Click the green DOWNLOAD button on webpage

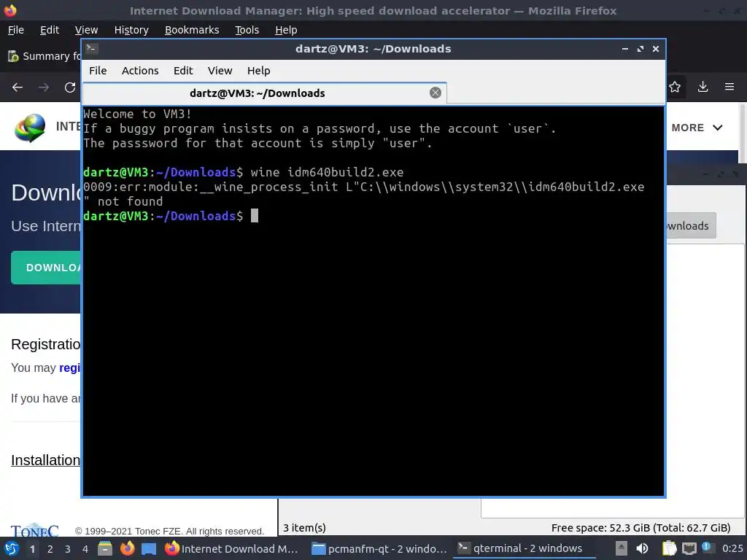click(x=46, y=268)
